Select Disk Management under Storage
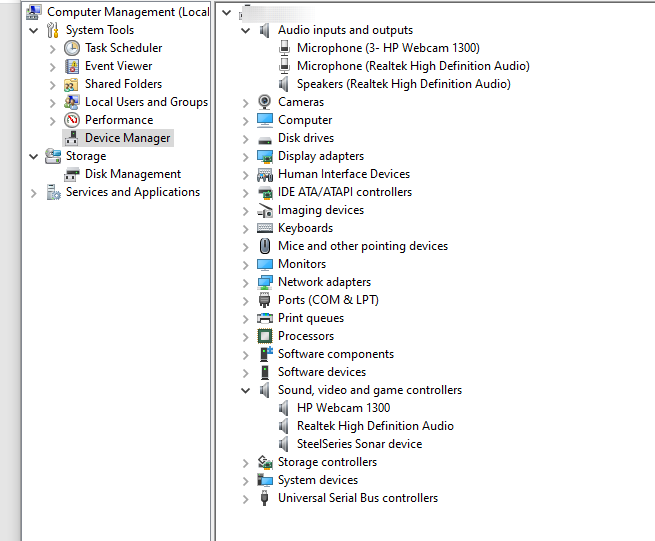Screen dimensions: 655x541 click(132, 174)
